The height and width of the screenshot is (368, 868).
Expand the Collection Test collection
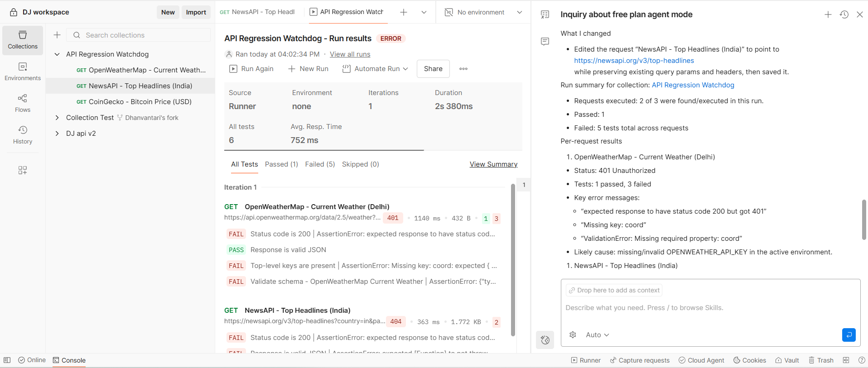coord(57,118)
